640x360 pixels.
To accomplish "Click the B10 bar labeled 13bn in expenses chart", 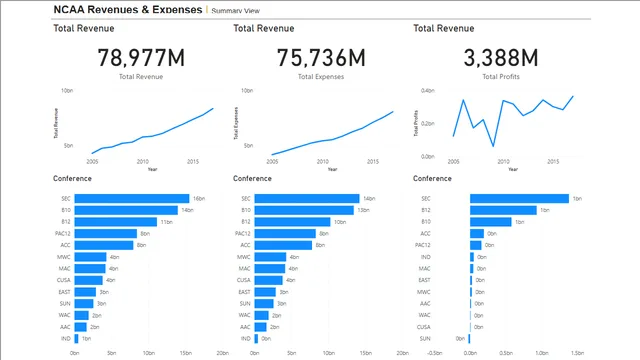I will coord(304,210).
